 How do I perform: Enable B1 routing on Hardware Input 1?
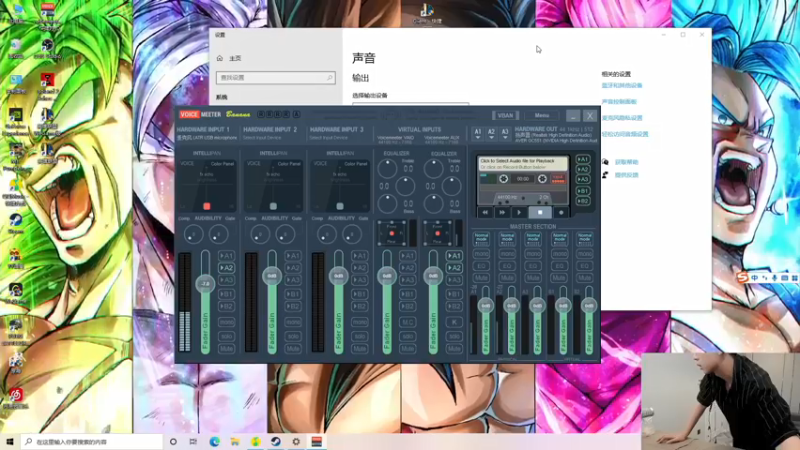pyautogui.click(x=227, y=294)
